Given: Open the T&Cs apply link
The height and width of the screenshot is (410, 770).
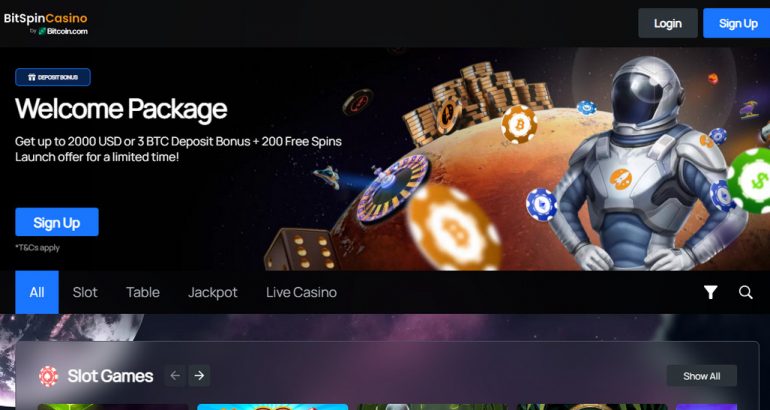Looking at the screenshot, I should (x=37, y=247).
